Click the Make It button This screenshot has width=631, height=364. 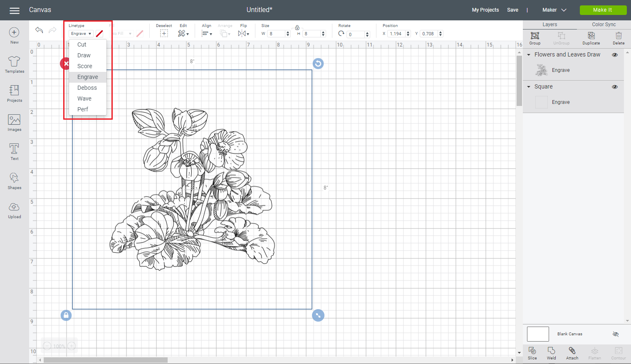click(x=603, y=10)
